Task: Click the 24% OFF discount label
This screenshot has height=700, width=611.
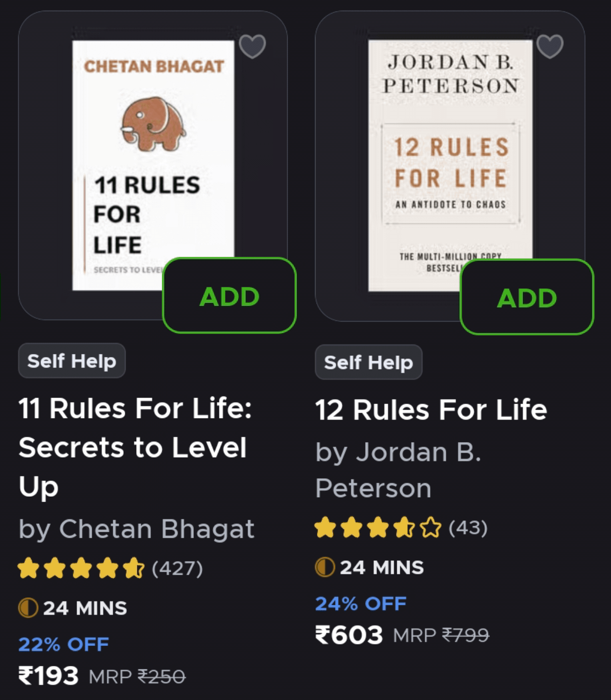Action: click(x=361, y=604)
